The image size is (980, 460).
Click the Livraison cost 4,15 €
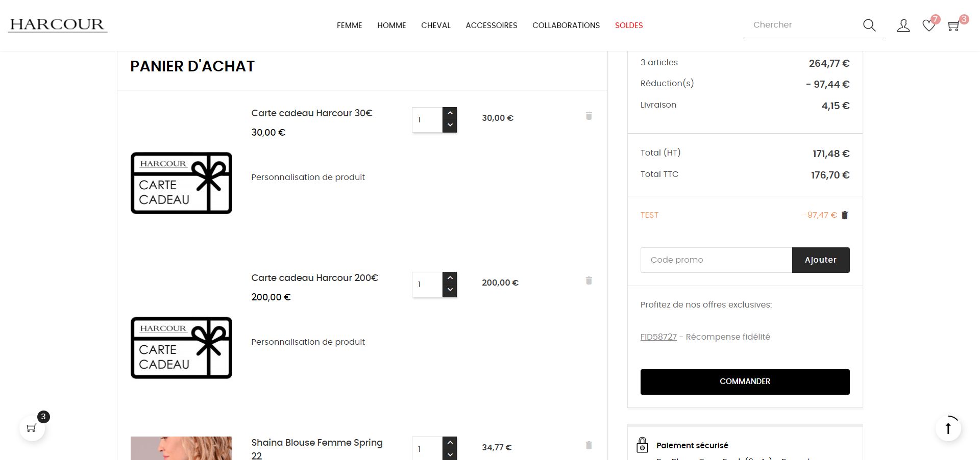click(x=836, y=106)
